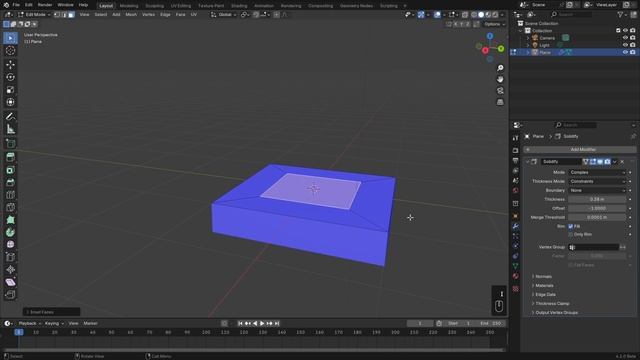The image size is (640, 360).
Task: Open Global transform orientation dropdown
Action: click(224, 15)
